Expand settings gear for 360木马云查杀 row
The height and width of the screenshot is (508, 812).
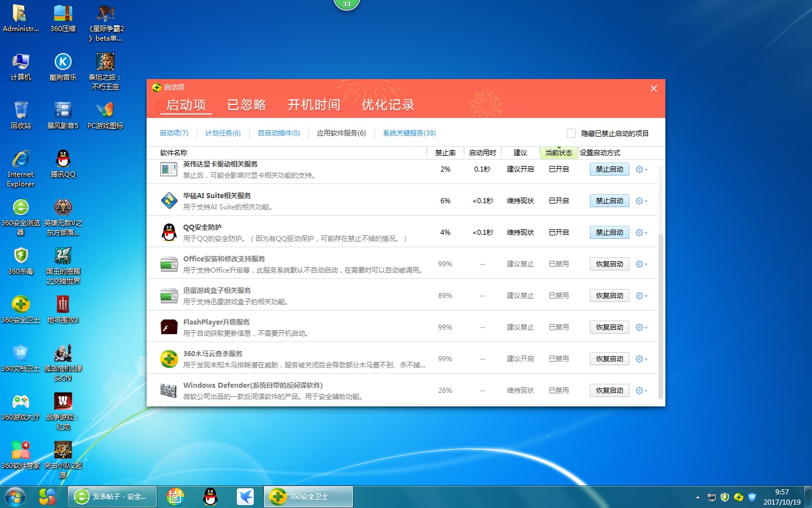tap(641, 359)
